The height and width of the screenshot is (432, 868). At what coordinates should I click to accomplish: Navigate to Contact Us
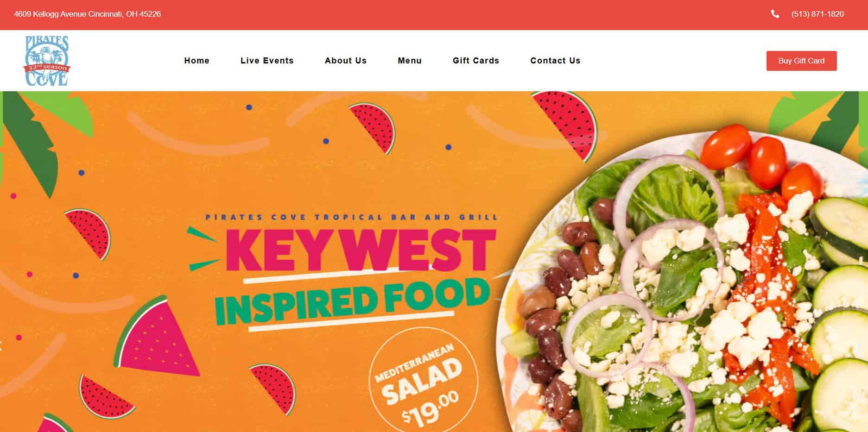point(555,61)
